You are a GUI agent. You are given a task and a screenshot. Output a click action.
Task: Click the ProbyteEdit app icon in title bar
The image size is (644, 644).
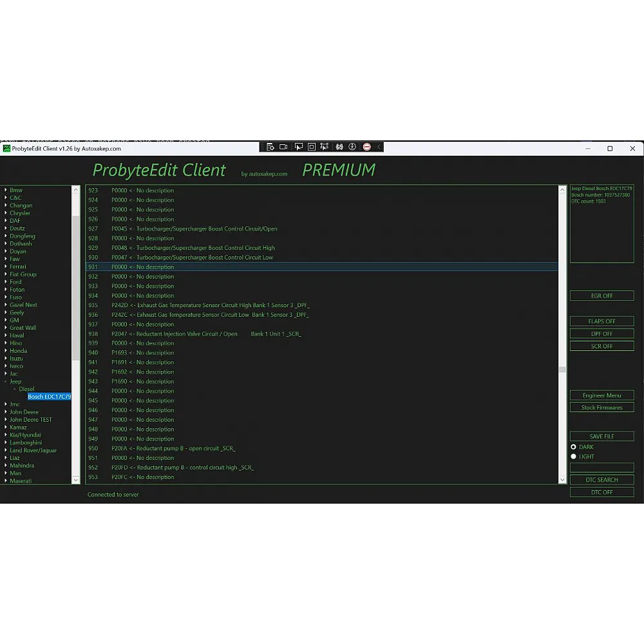6,149
